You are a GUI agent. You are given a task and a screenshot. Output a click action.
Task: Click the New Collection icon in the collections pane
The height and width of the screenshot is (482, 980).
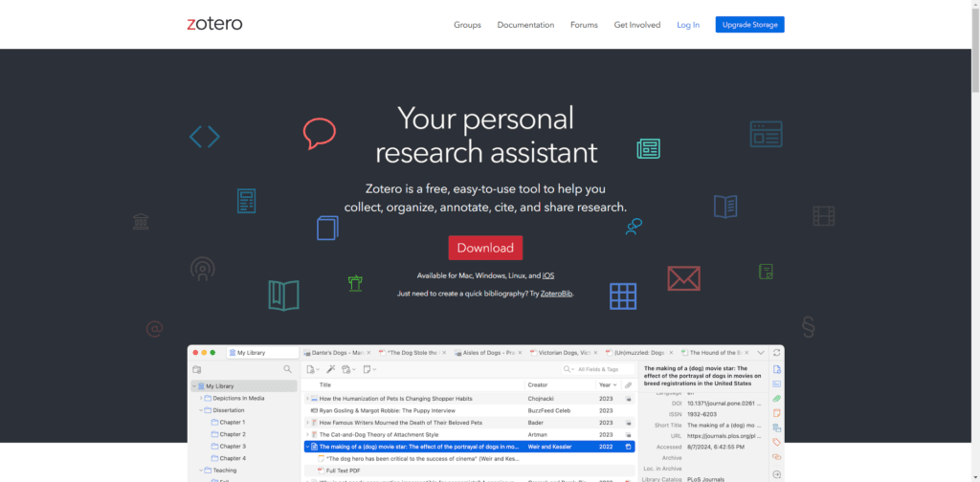click(x=197, y=369)
